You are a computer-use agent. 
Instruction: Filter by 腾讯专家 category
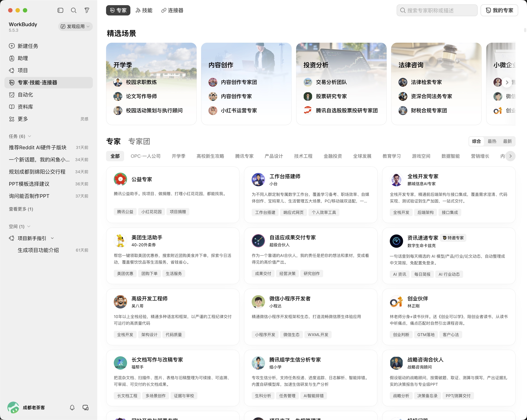pyautogui.click(x=244, y=156)
